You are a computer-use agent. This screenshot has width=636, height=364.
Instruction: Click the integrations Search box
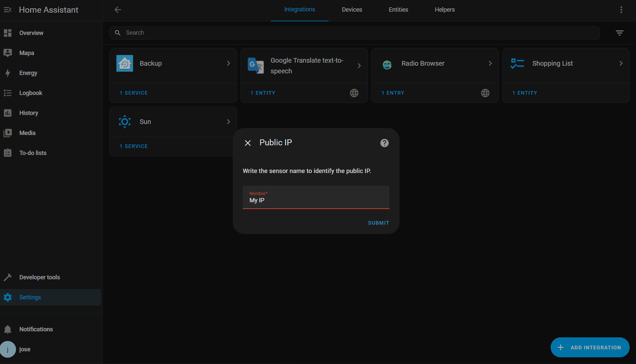pyautogui.click(x=354, y=33)
